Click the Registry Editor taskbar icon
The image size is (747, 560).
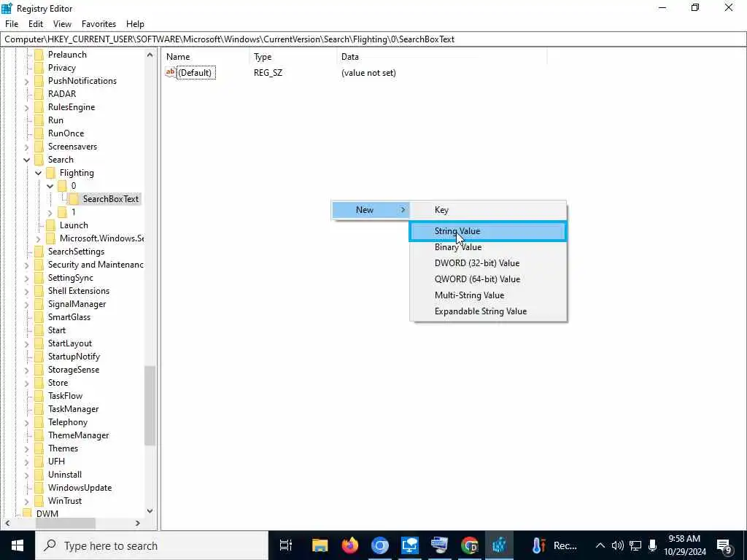499,545
